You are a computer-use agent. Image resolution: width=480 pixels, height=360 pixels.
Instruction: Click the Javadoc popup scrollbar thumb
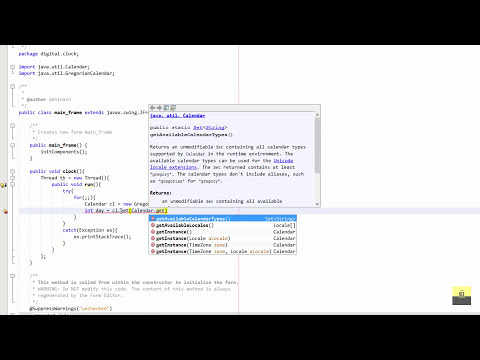pos(317,145)
